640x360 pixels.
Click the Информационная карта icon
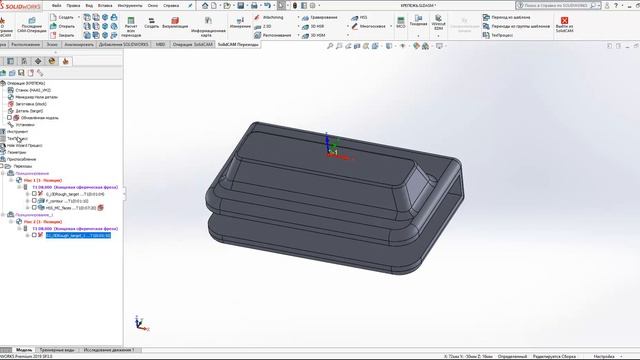point(208,27)
